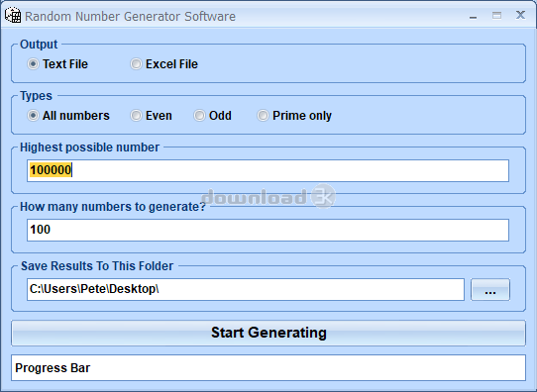This screenshot has width=537, height=392.
Task: Click the Prime only label text
Action: (302, 116)
